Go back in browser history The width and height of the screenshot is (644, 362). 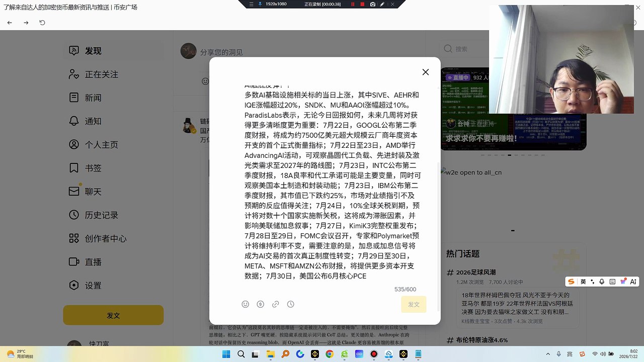pos(10,23)
